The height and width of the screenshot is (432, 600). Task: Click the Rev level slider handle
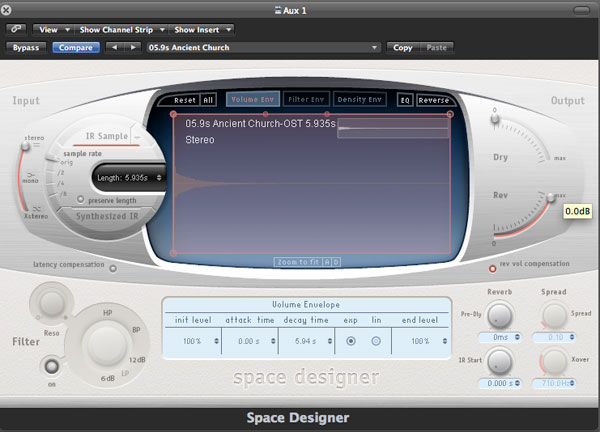[551, 198]
